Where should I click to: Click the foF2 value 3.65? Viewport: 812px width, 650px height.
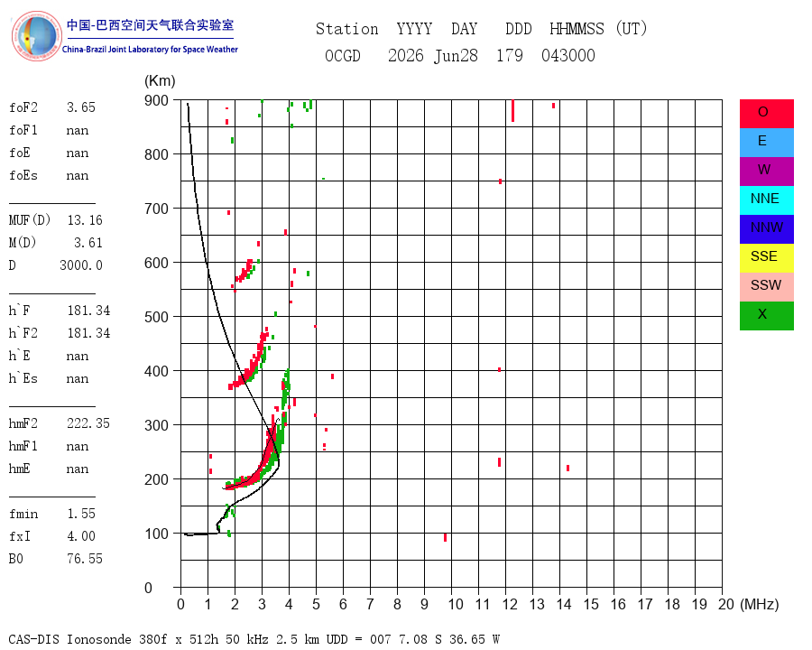click(81, 107)
